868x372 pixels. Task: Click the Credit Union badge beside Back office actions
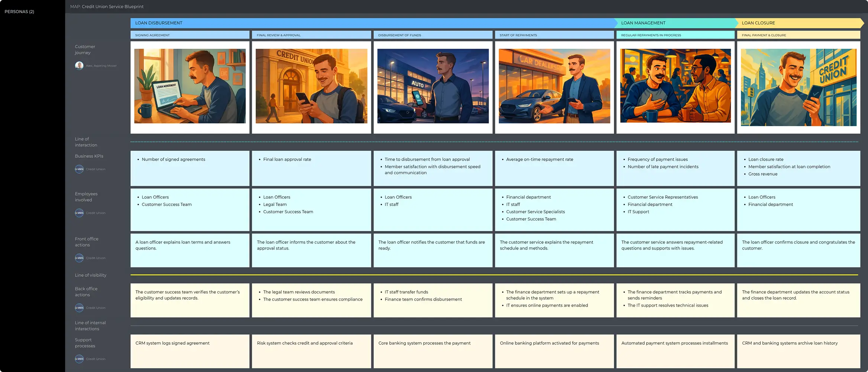(x=79, y=308)
